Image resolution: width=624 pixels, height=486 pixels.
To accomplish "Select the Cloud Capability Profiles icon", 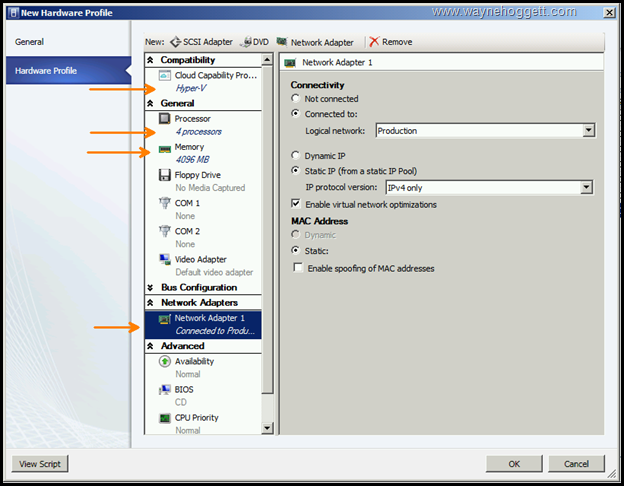I will 164,75.
